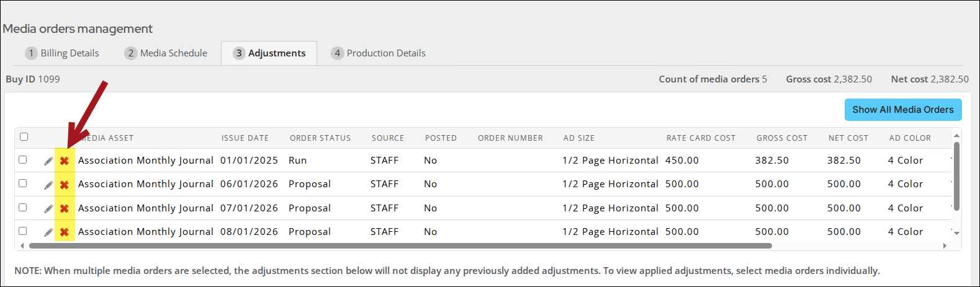The height and width of the screenshot is (287, 980).
Task: Click the Ad Size column header
Action: click(x=579, y=138)
